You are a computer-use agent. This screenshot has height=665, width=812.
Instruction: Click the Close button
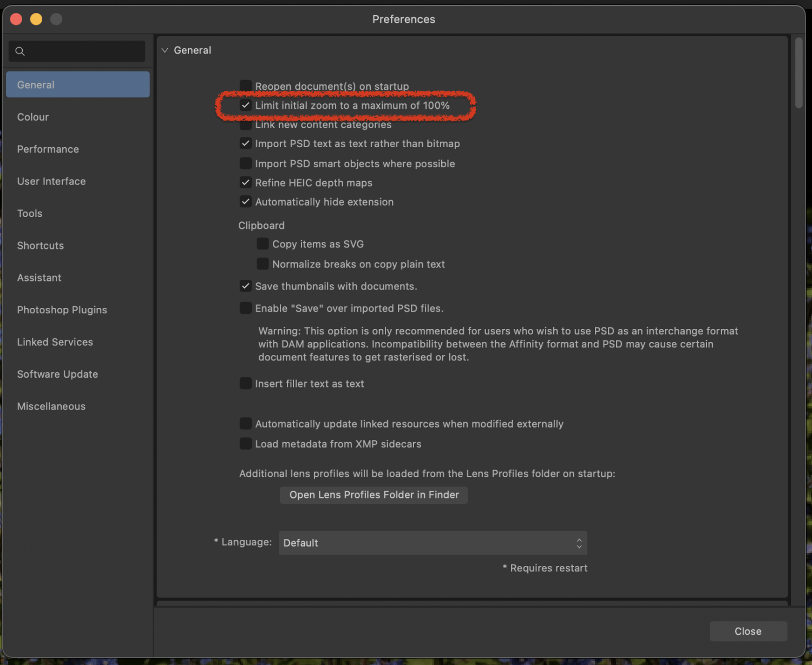click(x=748, y=631)
